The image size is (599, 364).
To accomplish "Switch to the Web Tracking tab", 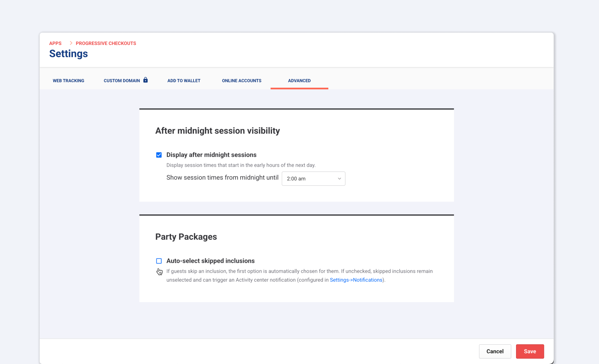I will [x=68, y=81].
